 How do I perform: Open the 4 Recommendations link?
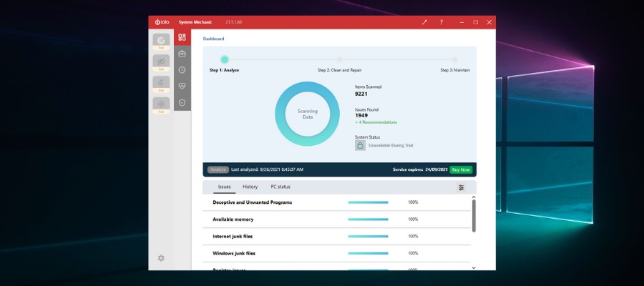(376, 122)
